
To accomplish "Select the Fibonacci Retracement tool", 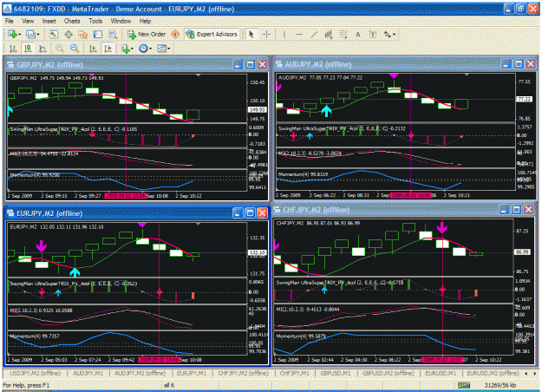I will click(343, 34).
